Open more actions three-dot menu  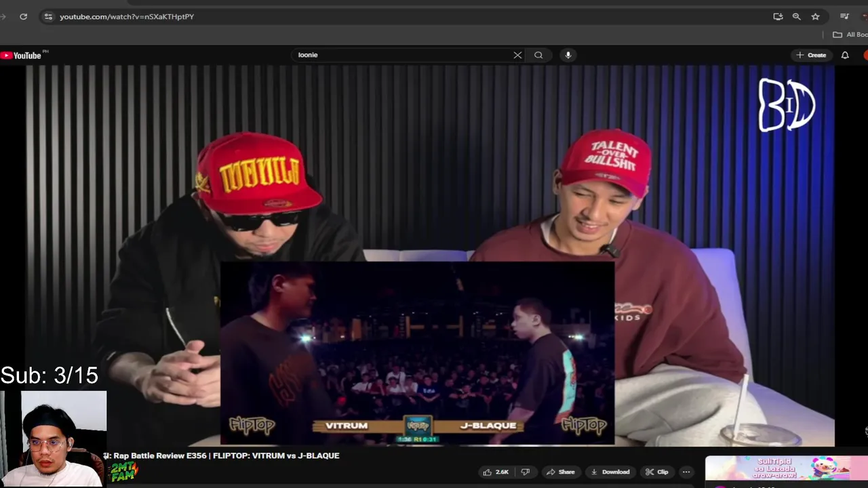(x=686, y=472)
